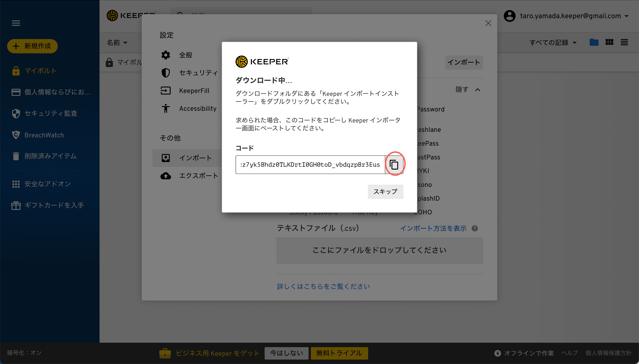The image size is (639, 364).
Task: Open the インポート方法を表示 link
Action: pyautogui.click(x=433, y=228)
